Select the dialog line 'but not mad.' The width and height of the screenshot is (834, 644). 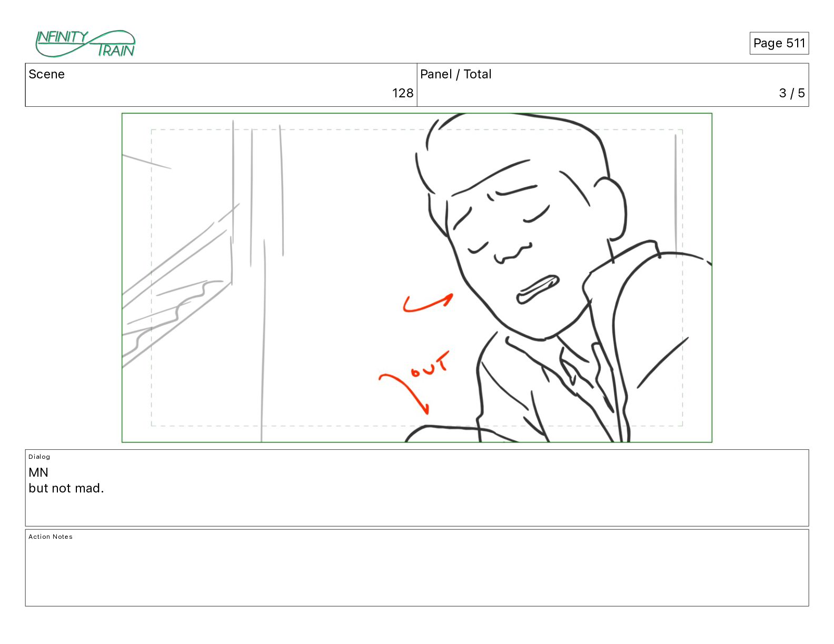pos(66,488)
